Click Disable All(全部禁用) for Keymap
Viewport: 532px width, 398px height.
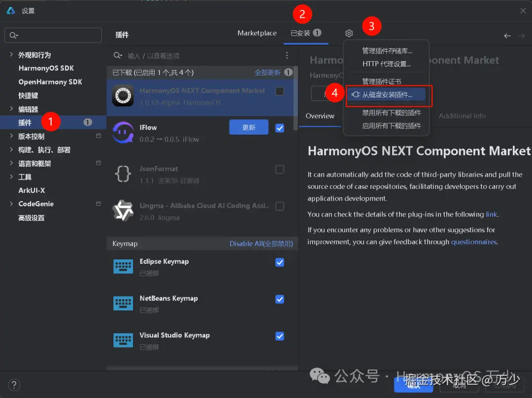[261, 244]
